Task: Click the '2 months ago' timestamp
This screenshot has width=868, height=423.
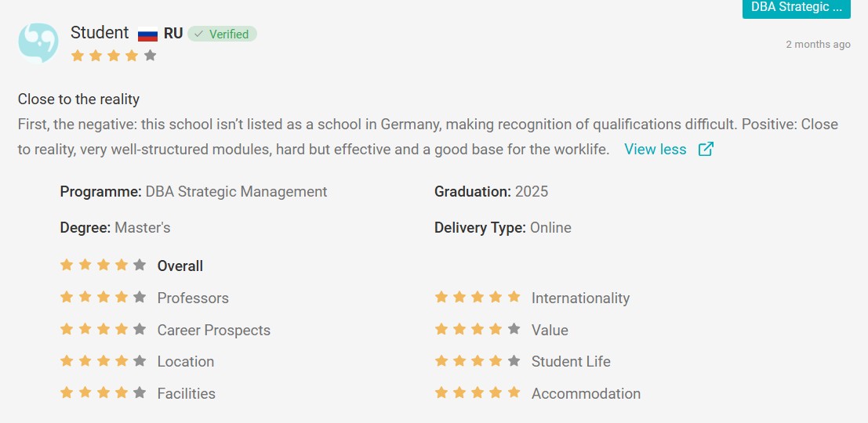Action: [x=818, y=44]
